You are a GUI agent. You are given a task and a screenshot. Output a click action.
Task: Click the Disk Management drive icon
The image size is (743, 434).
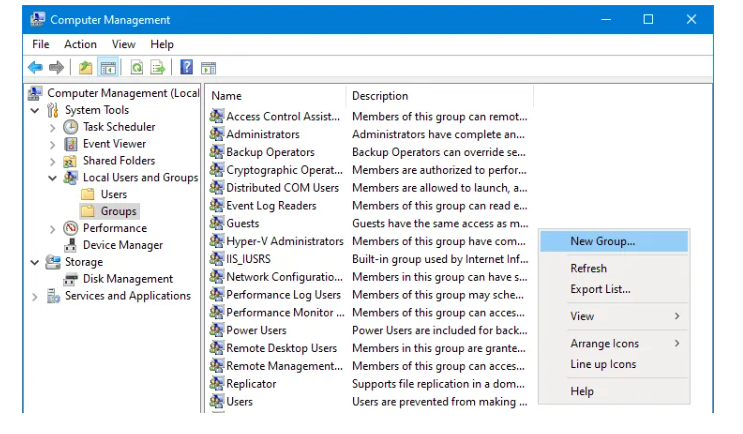click(x=70, y=279)
